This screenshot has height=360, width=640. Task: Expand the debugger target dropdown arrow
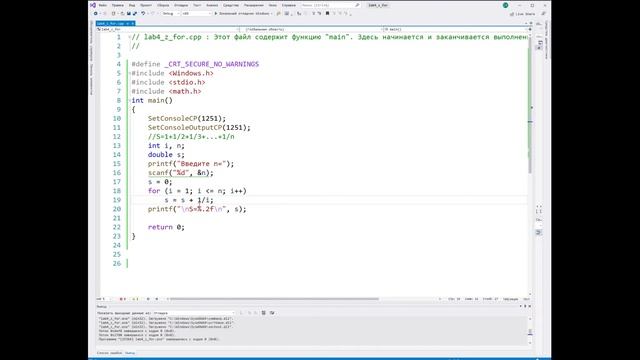(x=272, y=13)
